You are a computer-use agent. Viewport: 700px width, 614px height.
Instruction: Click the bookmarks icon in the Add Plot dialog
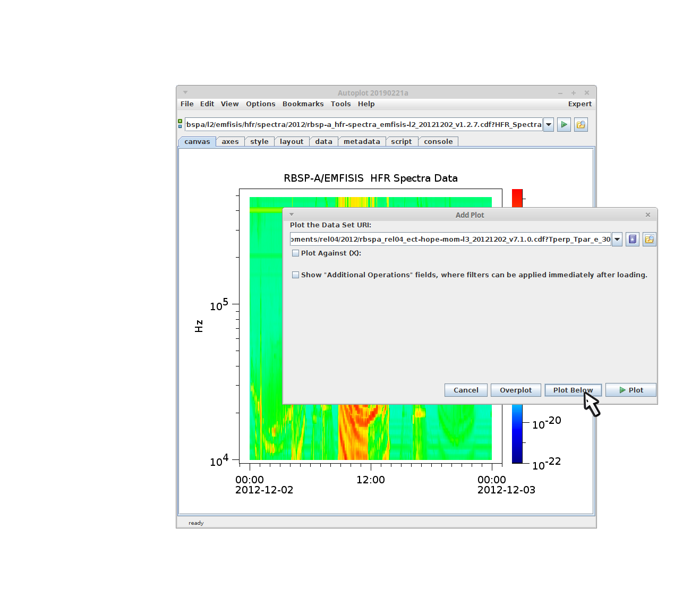(632, 240)
